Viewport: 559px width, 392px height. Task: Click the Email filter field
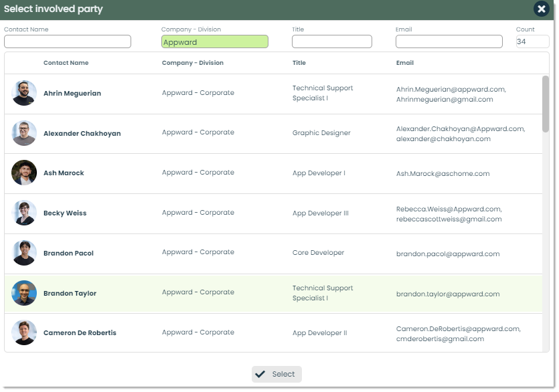point(449,41)
